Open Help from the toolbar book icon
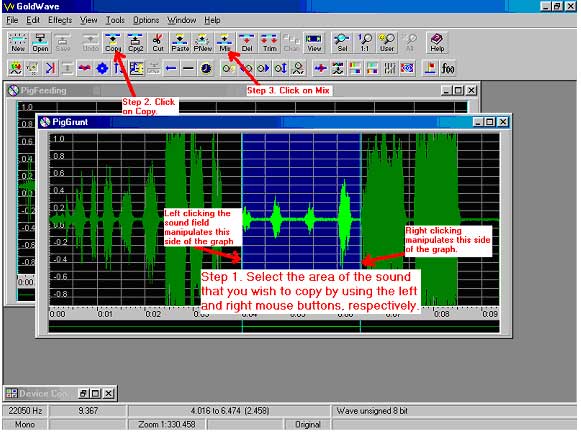Image resolution: width=581 pixels, height=434 pixels. click(437, 43)
